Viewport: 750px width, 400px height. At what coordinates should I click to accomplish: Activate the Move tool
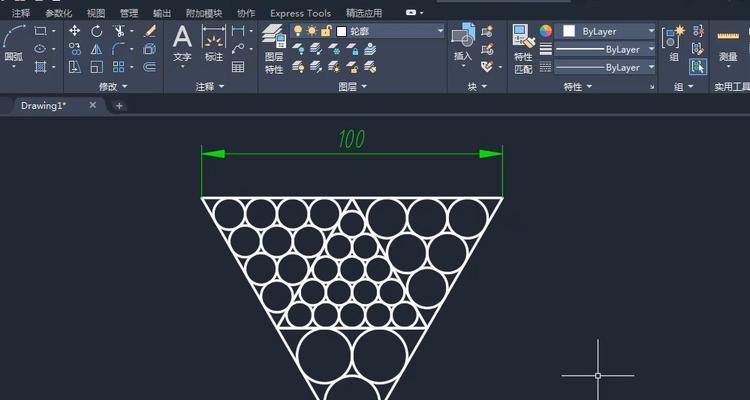click(75, 31)
